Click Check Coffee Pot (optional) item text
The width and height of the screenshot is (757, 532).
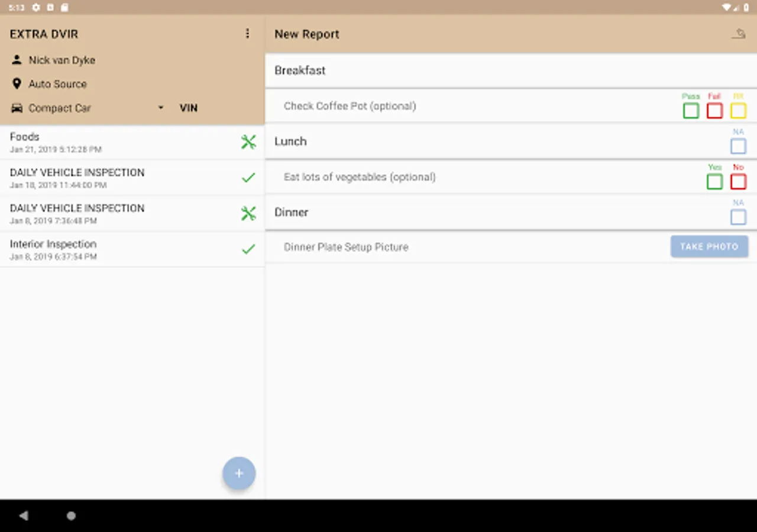click(350, 106)
